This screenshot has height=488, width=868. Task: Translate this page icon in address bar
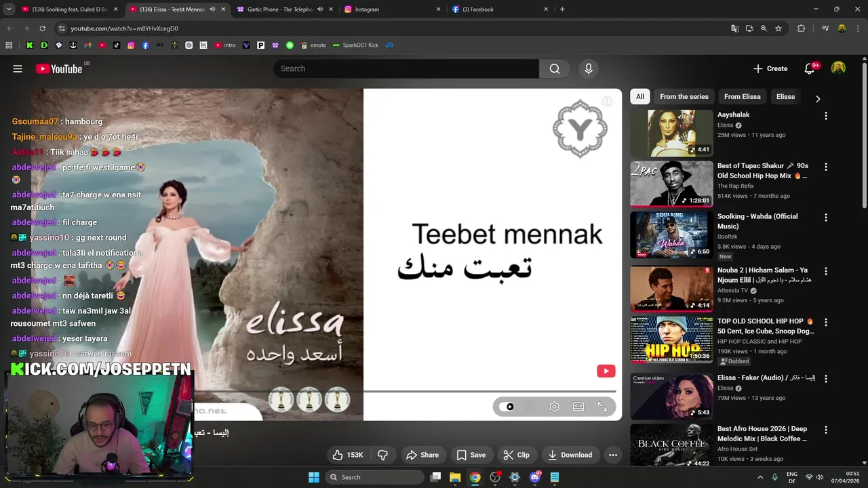click(x=734, y=28)
